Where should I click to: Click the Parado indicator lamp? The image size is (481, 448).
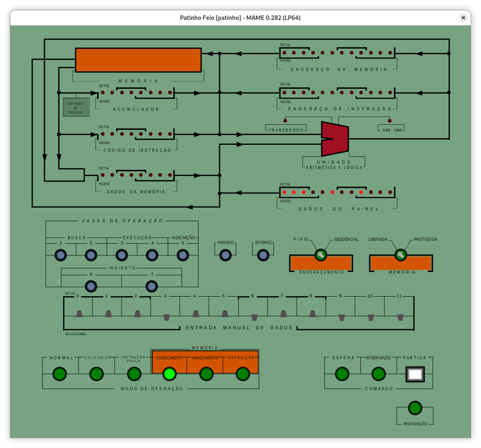(x=226, y=255)
